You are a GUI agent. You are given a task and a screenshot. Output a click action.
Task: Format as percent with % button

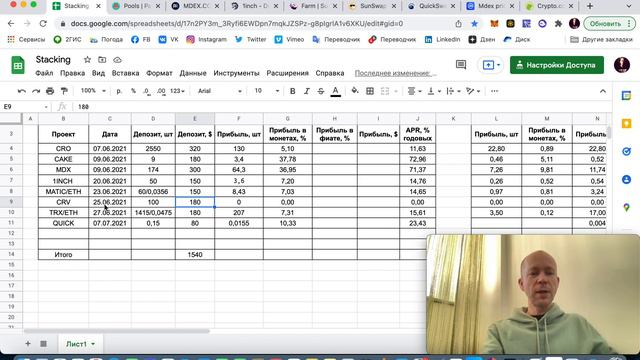pos(133,91)
